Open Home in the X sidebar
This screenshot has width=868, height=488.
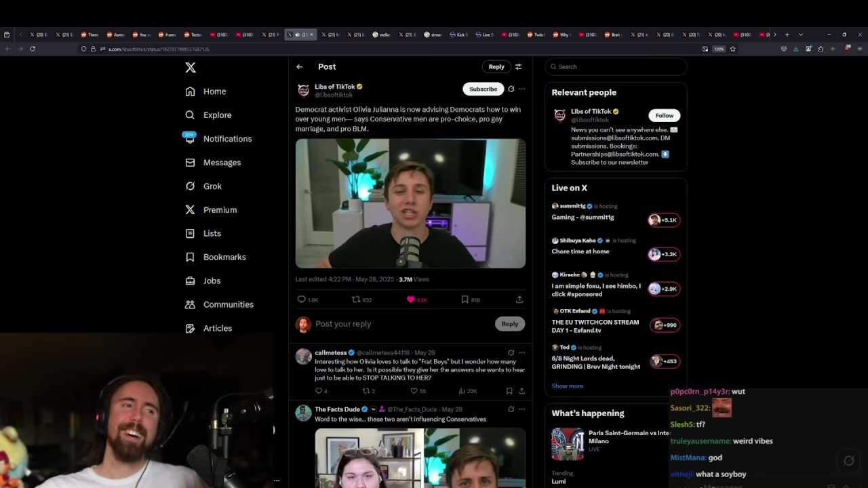(x=206, y=91)
